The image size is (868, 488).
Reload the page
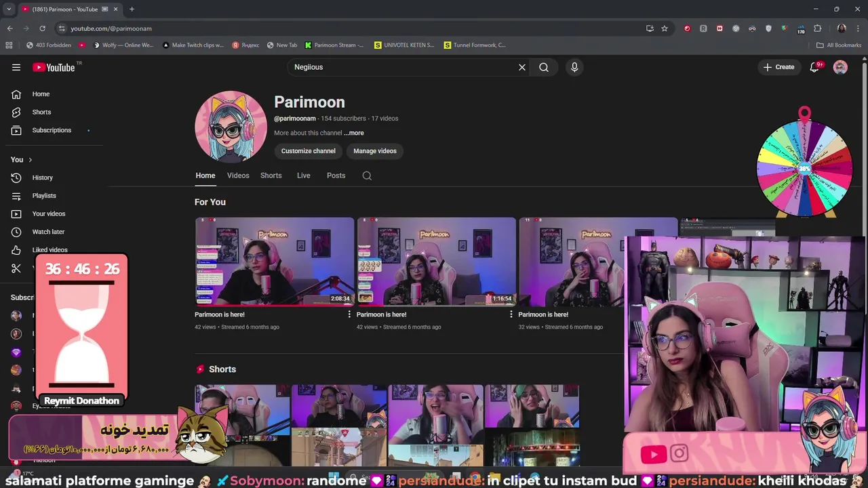(x=42, y=28)
